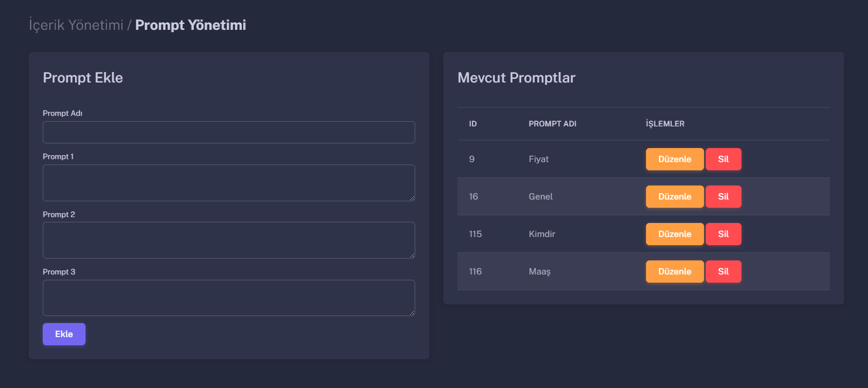Select the Kimdir name cell
868x388 pixels.
pyautogui.click(x=542, y=234)
